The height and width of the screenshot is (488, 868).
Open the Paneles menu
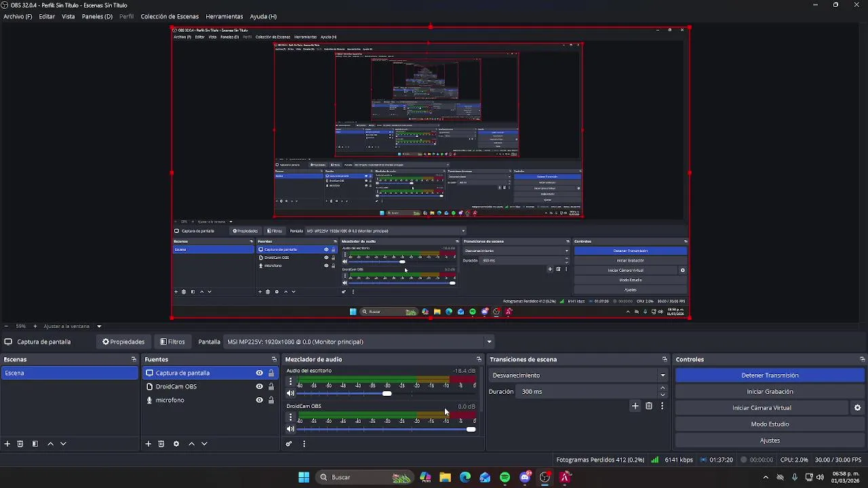(x=97, y=16)
